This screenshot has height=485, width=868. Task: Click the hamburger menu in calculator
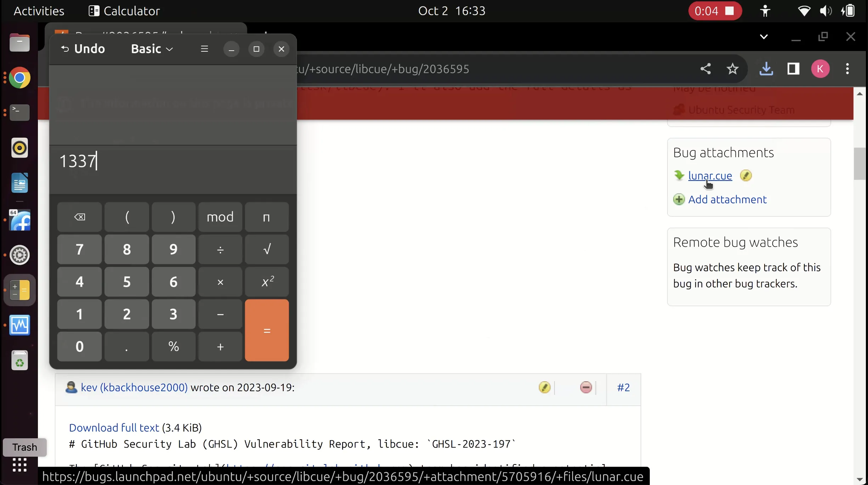coord(204,49)
